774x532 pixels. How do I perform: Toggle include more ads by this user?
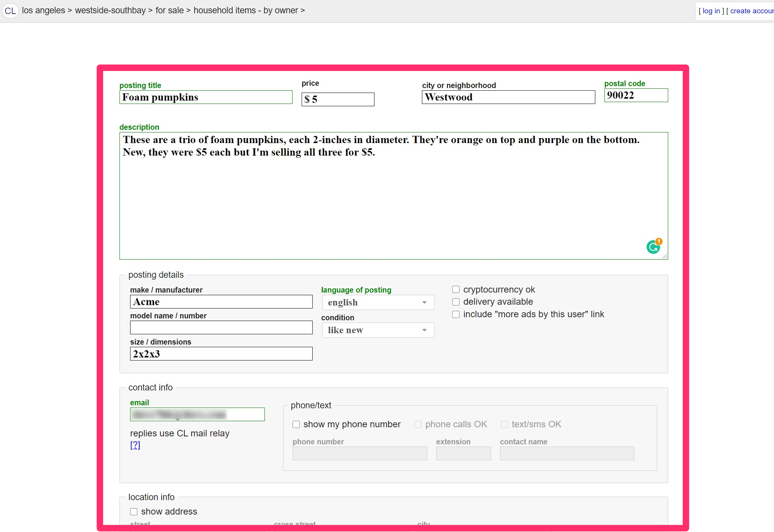456,315
